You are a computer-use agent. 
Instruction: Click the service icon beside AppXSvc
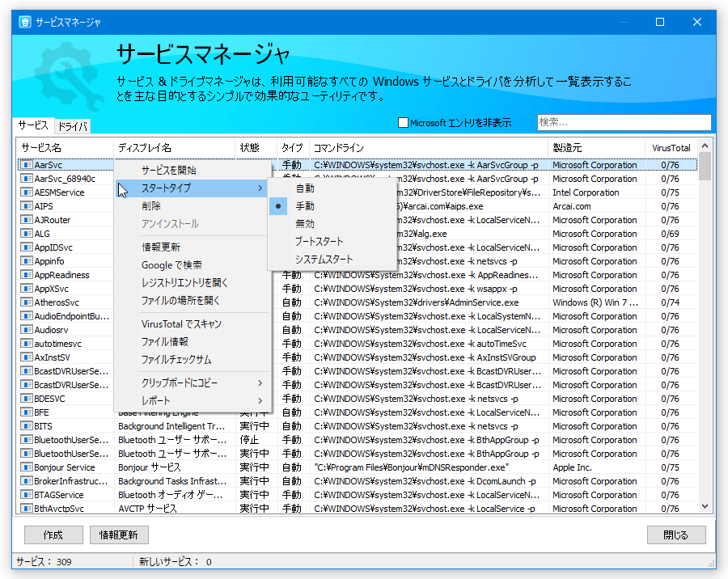tap(27, 289)
